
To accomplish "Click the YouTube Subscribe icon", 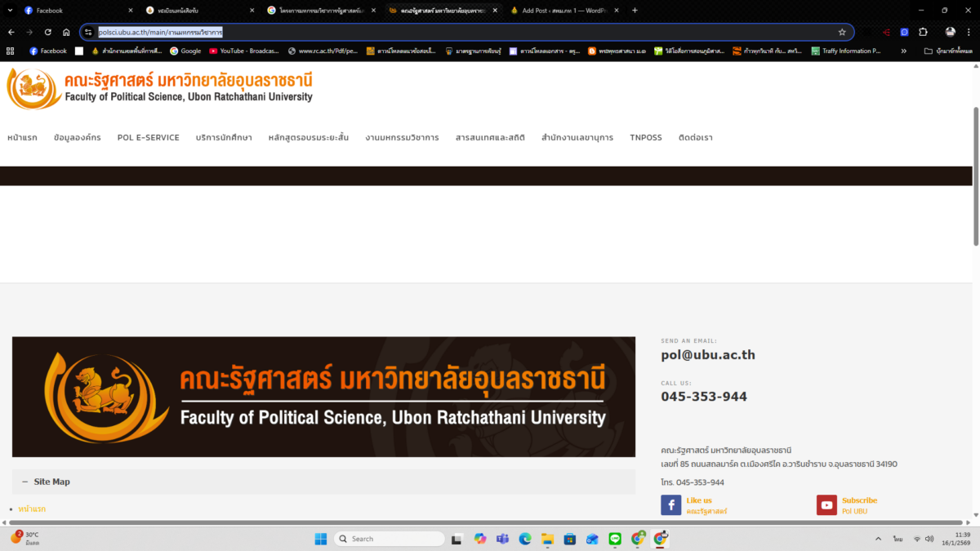I will (x=826, y=505).
